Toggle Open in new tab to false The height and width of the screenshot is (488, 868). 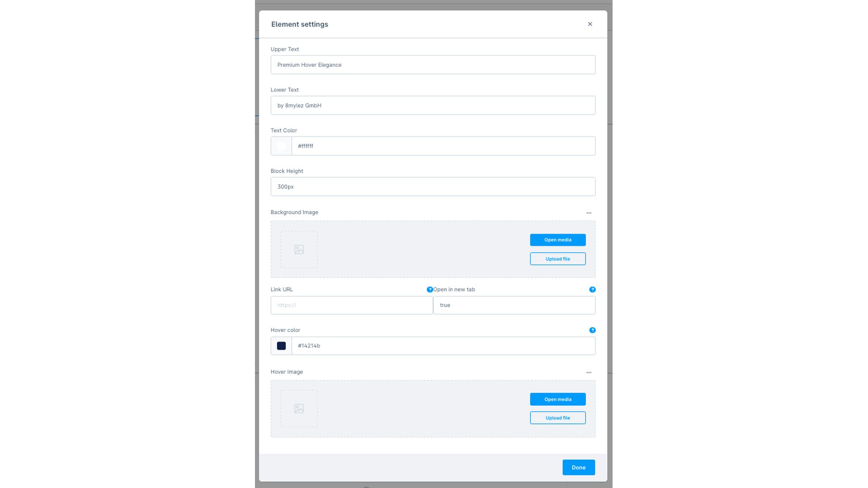[514, 305]
